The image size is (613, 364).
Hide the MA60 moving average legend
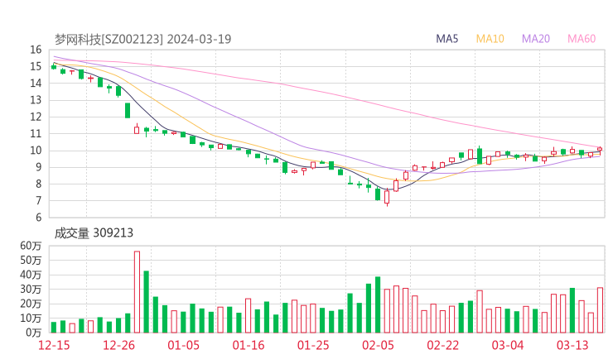point(582,39)
